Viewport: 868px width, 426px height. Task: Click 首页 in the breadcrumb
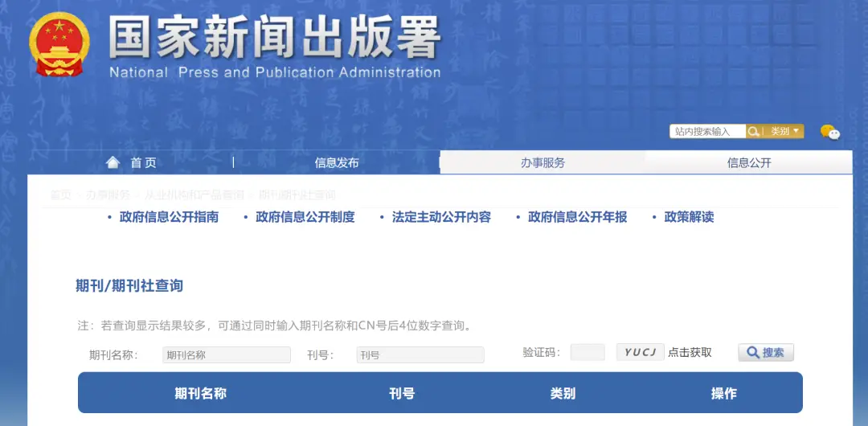click(60, 195)
